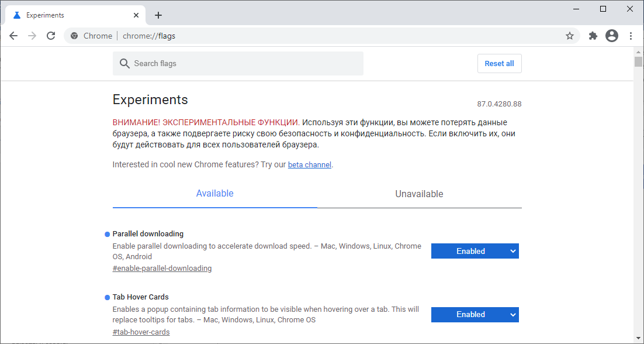Open the user profile avatar
Screen dimensions: 644x344
[612, 36]
